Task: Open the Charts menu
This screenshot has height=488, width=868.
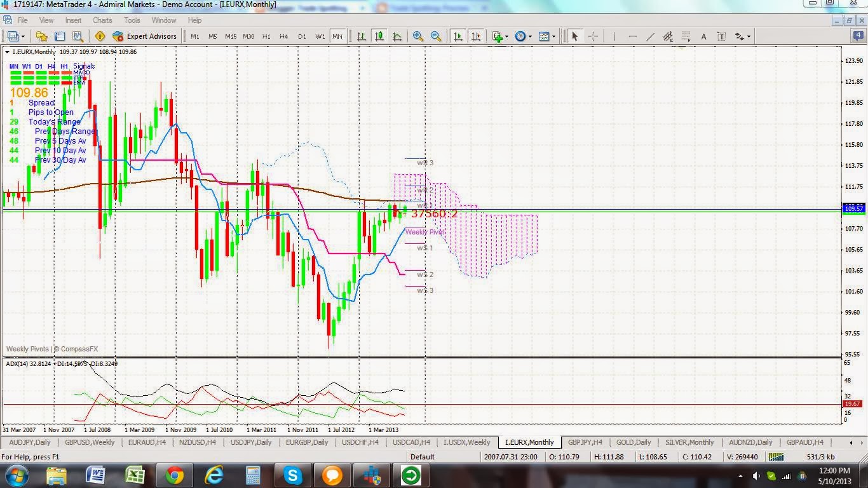Action: click(102, 20)
